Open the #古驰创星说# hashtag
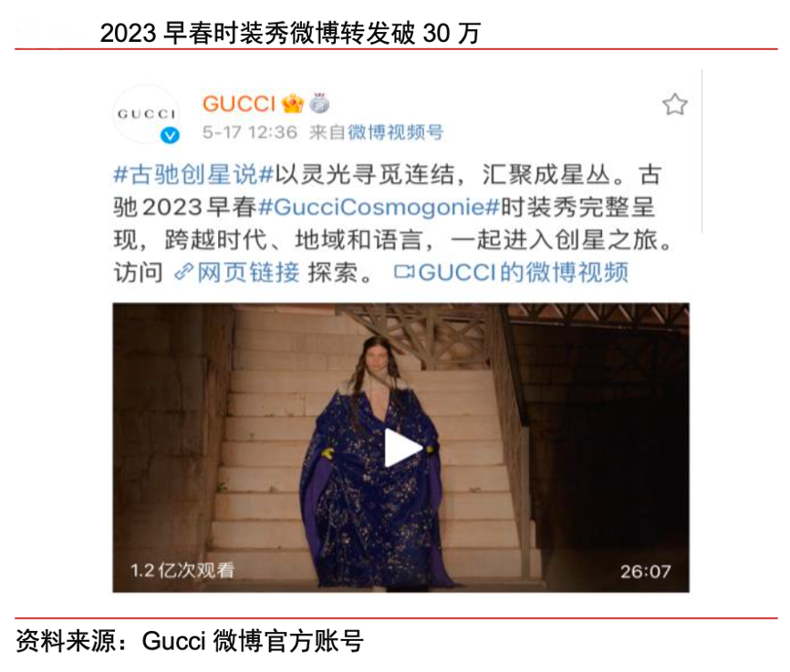790x672 pixels. click(194, 174)
